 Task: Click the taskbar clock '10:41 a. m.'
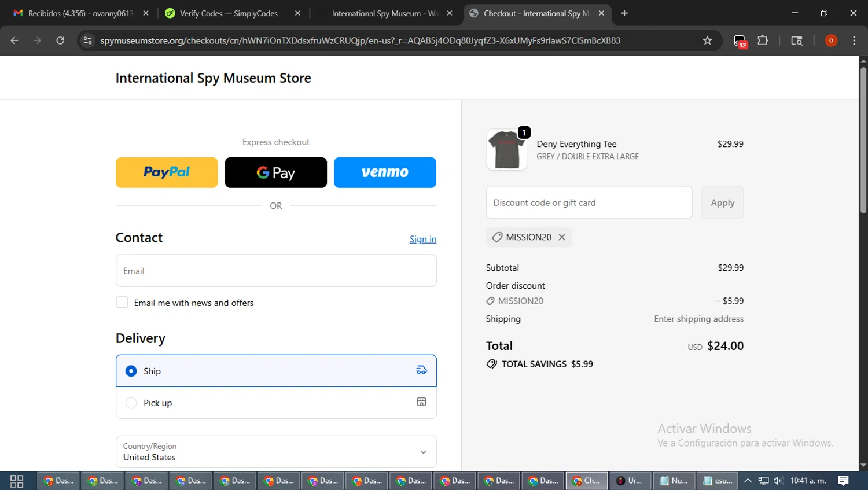click(808, 481)
